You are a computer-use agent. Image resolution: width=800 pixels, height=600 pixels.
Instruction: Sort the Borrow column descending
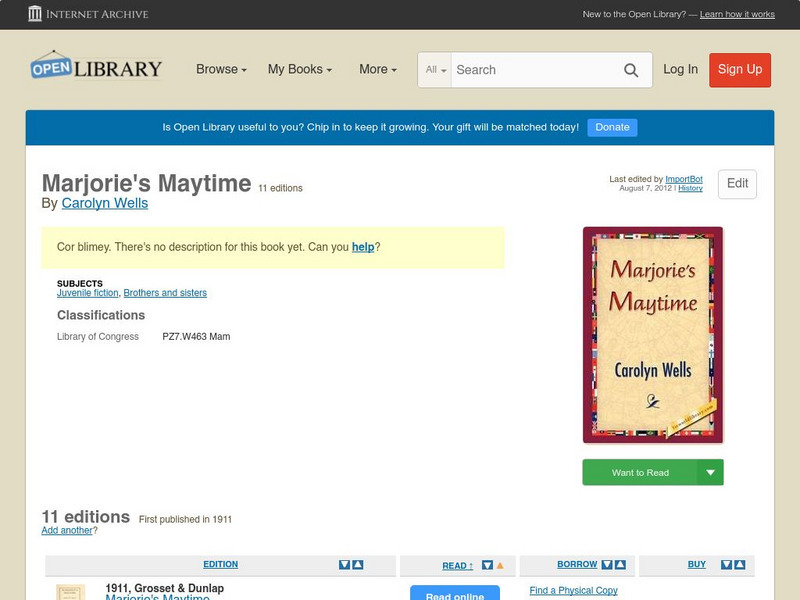(606, 564)
